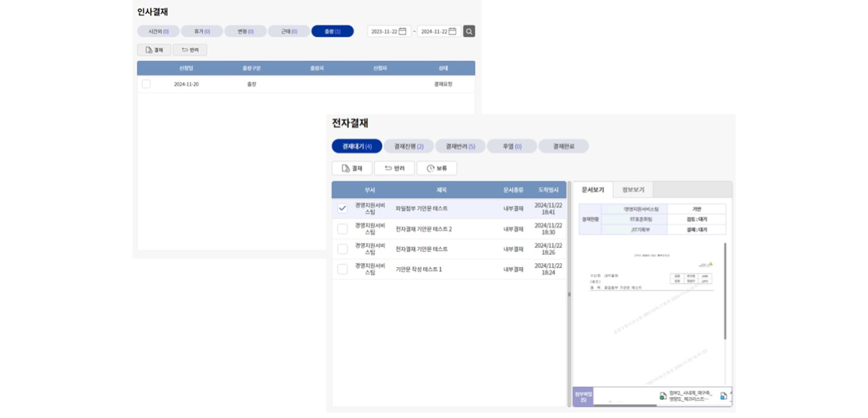Select the 변형 (0) tab
This screenshot has width=868, height=418.
pyautogui.click(x=245, y=32)
